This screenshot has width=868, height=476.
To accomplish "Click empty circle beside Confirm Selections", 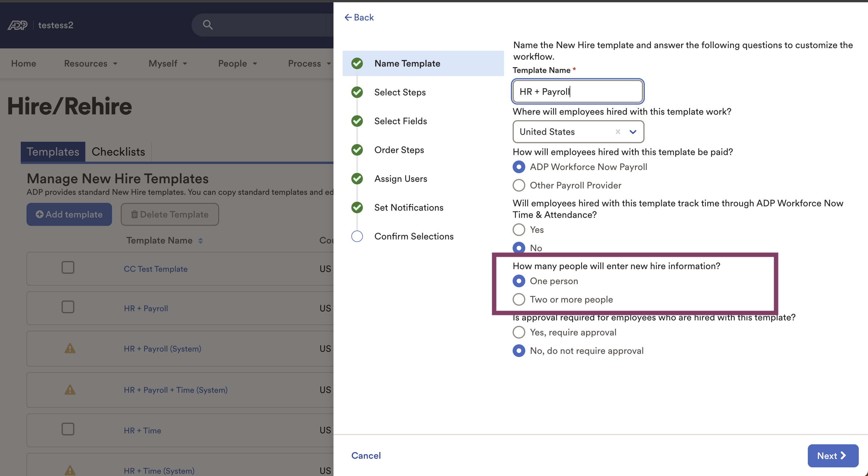I will (357, 236).
